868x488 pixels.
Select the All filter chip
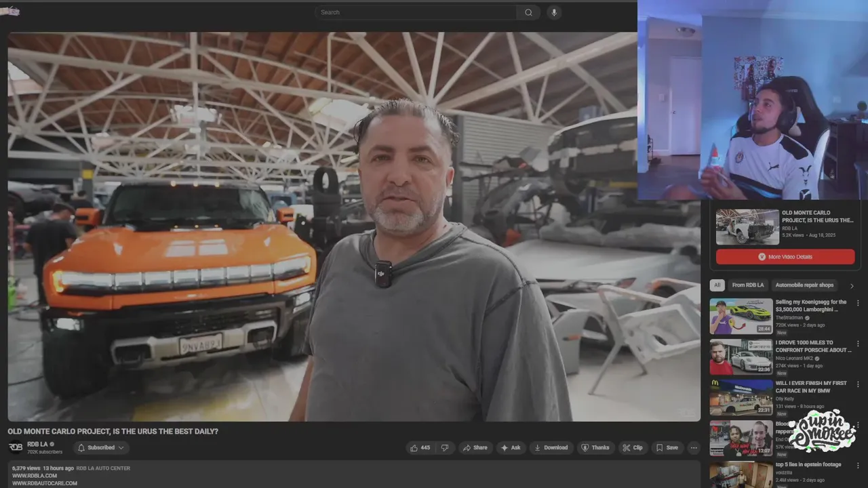(x=717, y=285)
